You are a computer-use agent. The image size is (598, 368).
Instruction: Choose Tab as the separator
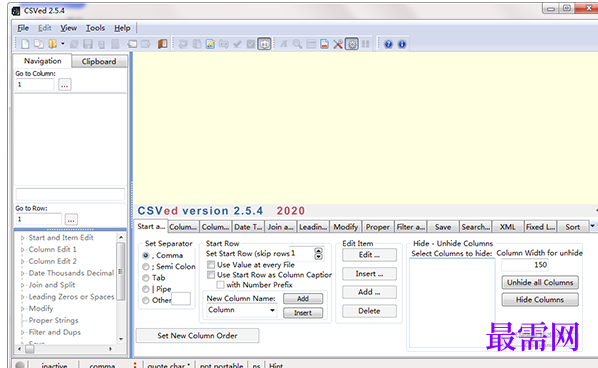[146, 278]
